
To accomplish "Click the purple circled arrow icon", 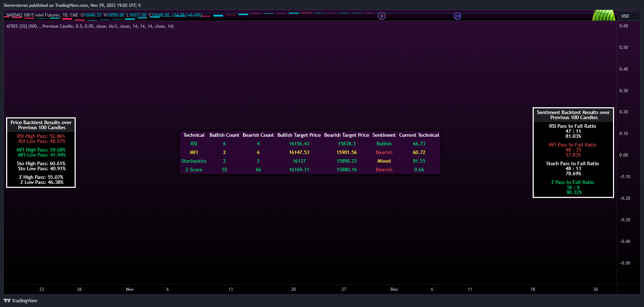I will coord(457,16).
